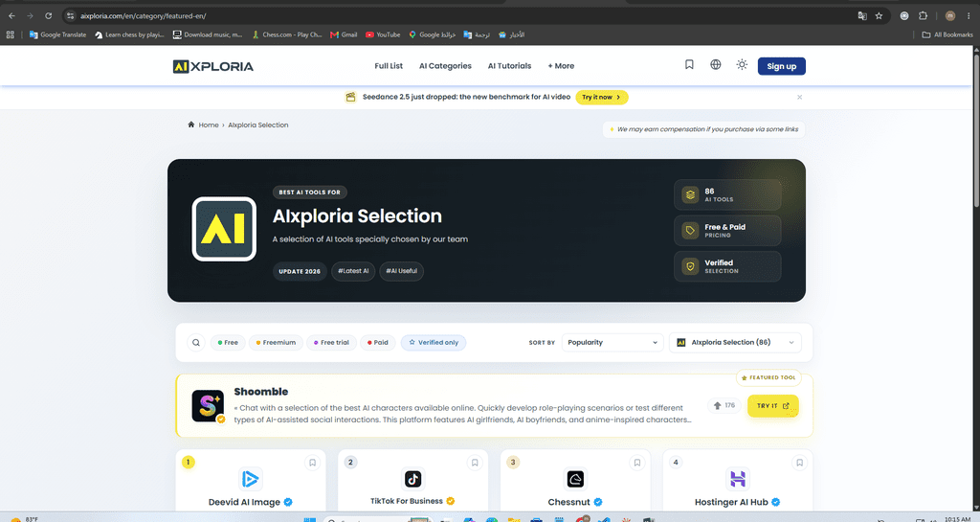Click the Seedance banner clapperboard icon

point(350,97)
